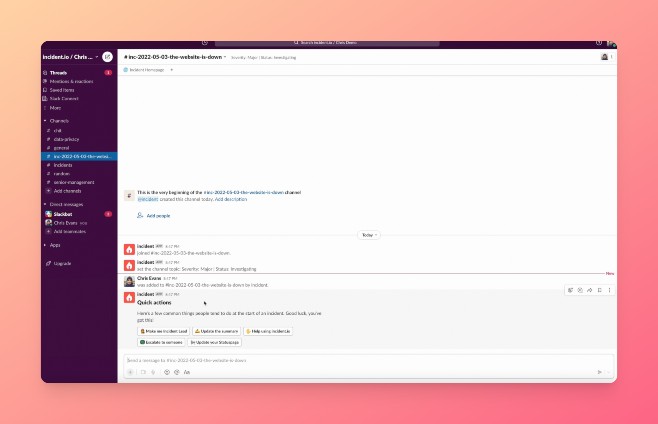Click the send message arrow
Screen dimensions: 658x424
600,372
